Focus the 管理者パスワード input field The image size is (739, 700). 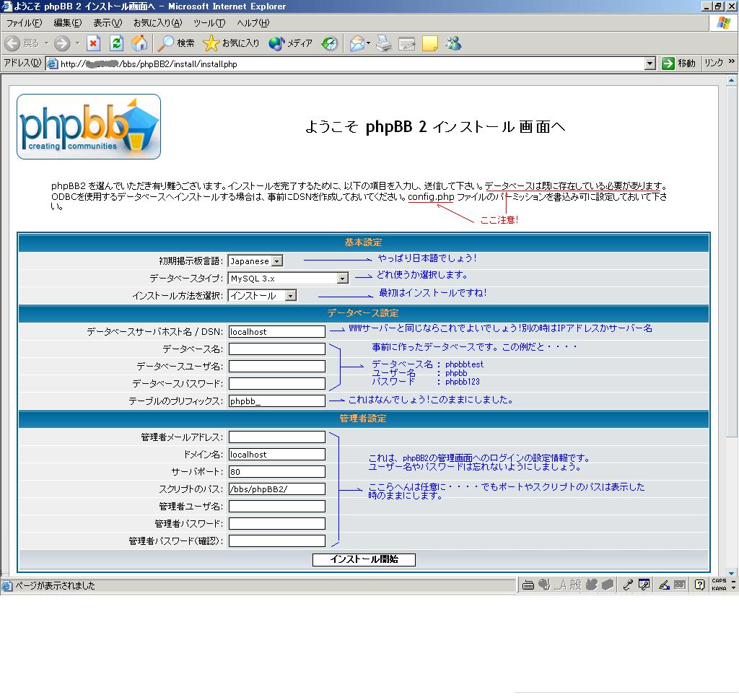pos(276,524)
